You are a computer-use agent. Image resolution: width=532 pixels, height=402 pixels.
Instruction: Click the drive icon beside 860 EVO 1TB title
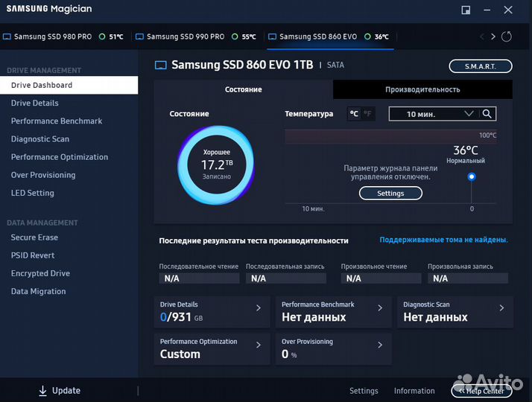pyautogui.click(x=160, y=65)
